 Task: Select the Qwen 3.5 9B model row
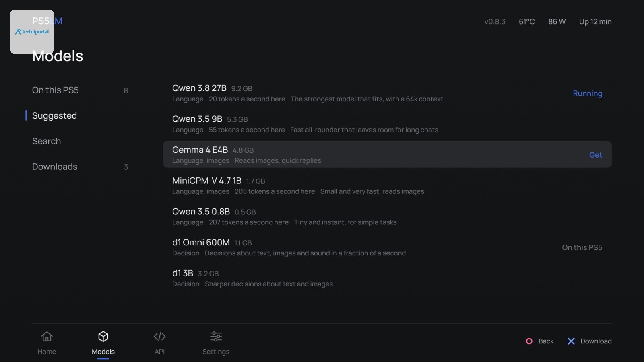[387, 124]
